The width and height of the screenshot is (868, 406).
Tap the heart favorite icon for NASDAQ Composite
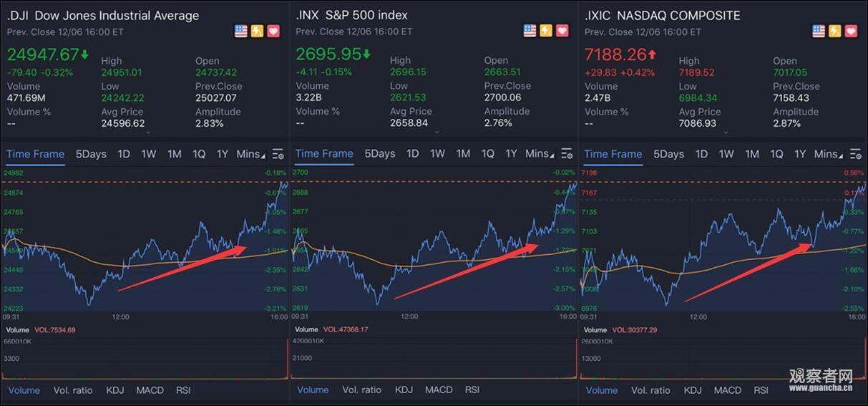pos(851,31)
